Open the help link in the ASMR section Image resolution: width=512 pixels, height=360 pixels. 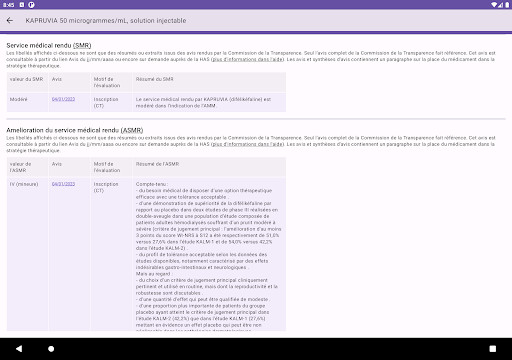click(248, 144)
